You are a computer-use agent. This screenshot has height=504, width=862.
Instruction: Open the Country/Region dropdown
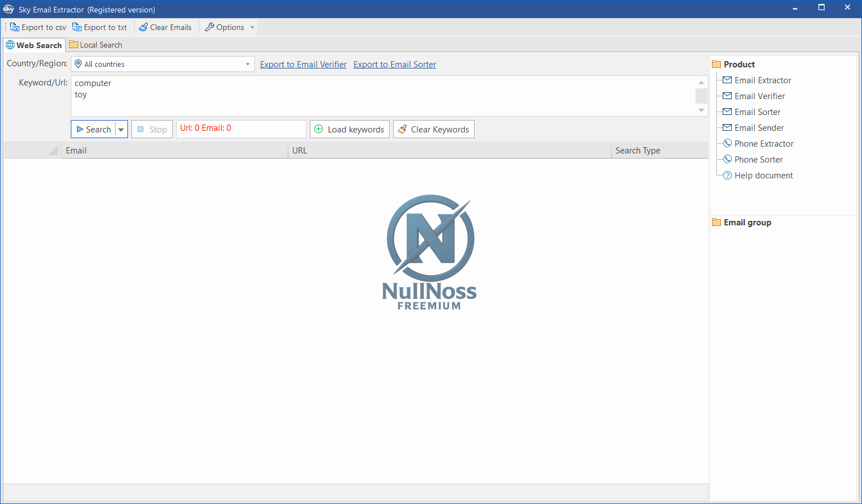pyautogui.click(x=163, y=64)
